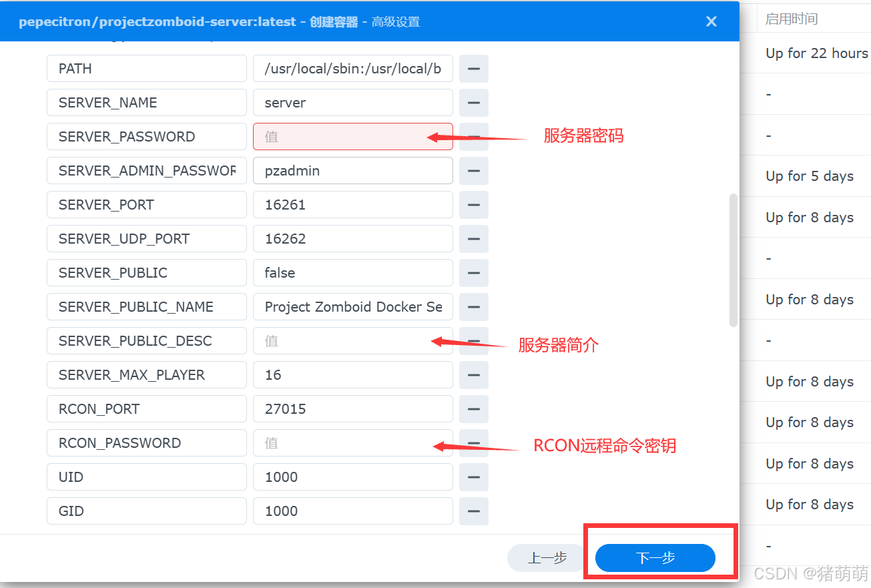871x588 pixels.
Task: Remove the SERVER_MAX_PLAYER variable row
Action: pyautogui.click(x=474, y=375)
